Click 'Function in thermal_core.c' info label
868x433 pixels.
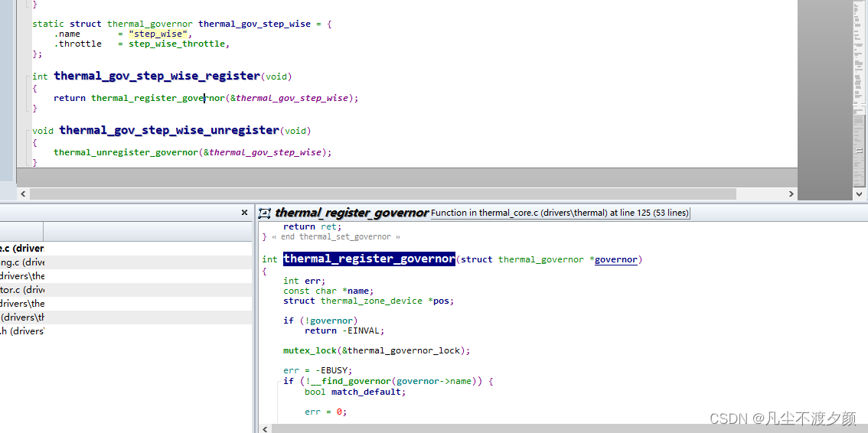pyautogui.click(x=560, y=213)
